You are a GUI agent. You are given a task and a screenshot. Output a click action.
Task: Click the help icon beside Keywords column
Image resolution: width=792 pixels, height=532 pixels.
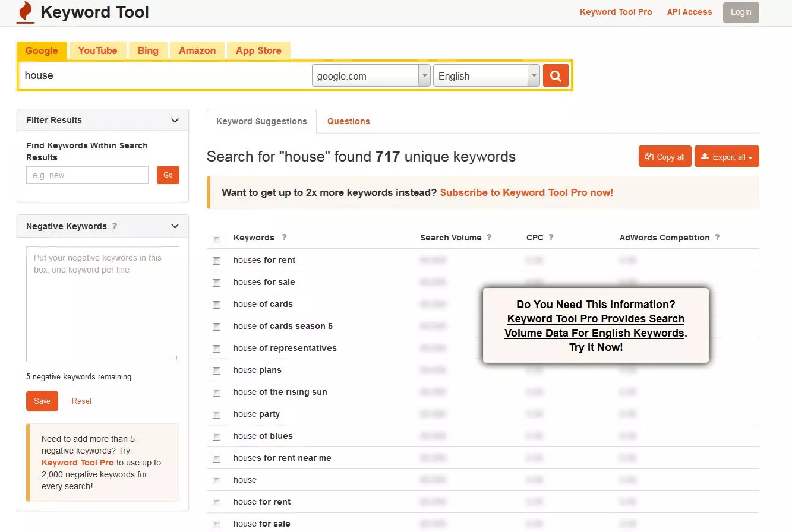click(284, 237)
